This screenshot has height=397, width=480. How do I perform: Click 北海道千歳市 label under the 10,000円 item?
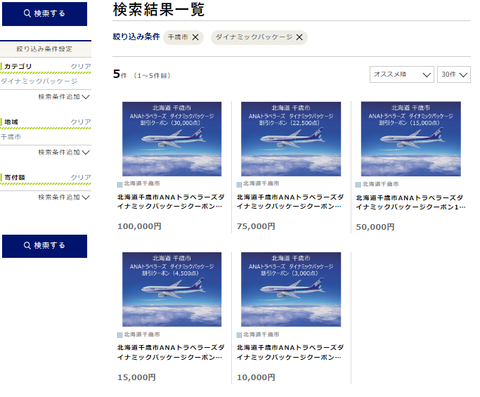(261, 334)
